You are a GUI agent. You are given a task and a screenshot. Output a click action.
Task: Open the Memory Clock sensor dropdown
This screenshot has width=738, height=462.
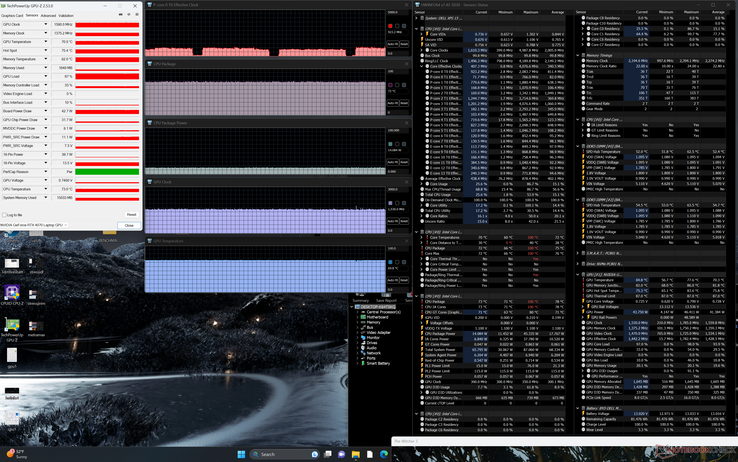[x=46, y=33]
